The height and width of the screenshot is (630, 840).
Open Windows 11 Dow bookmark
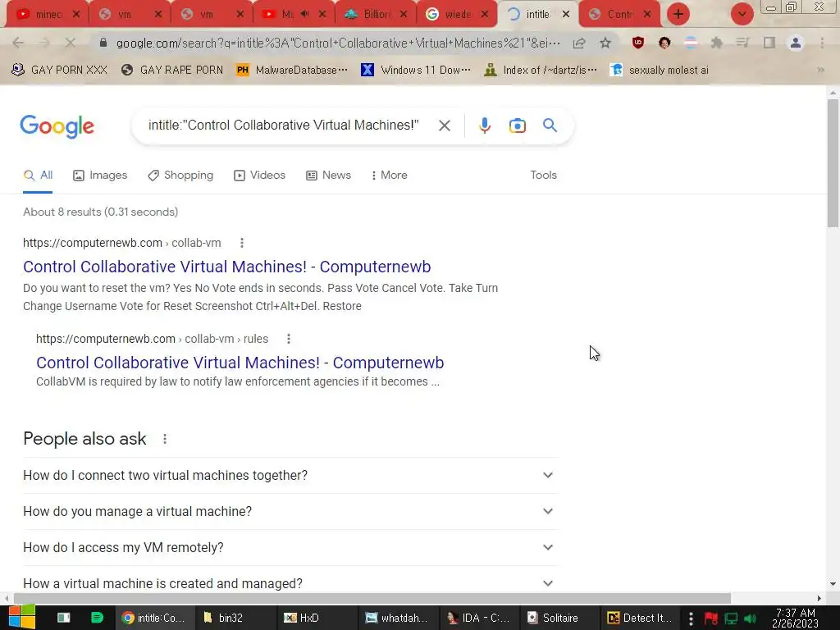pyautogui.click(x=416, y=71)
